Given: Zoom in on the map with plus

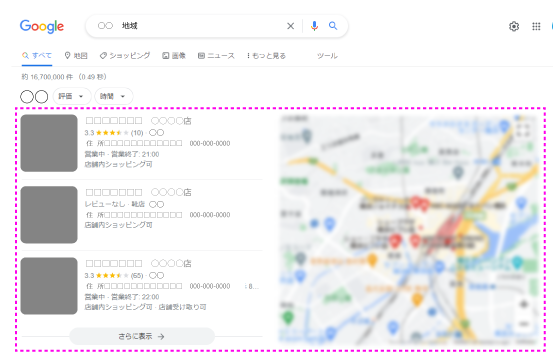Looking at the screenshot, I should coord(524,304).
